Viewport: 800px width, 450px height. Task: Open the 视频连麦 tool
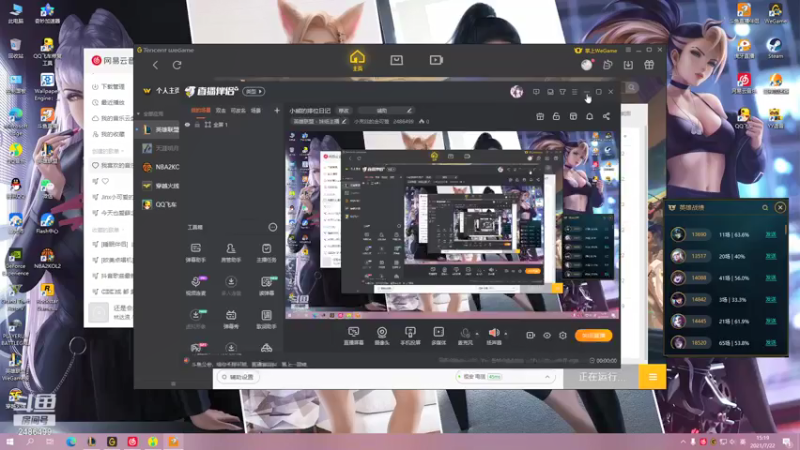[x=195, y=286]
